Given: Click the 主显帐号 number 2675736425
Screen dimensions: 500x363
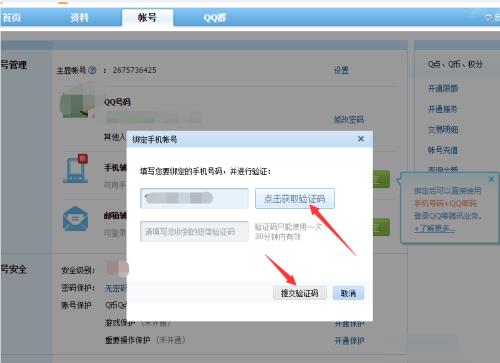Looking at the screenshot, I should point(134,70).
